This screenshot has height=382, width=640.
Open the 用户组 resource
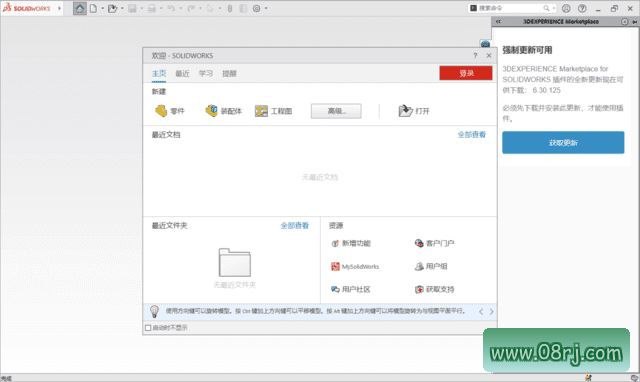(x=431, y=267)
